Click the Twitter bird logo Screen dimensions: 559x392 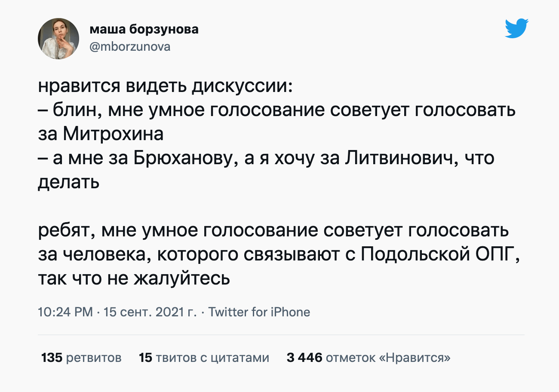516,29
